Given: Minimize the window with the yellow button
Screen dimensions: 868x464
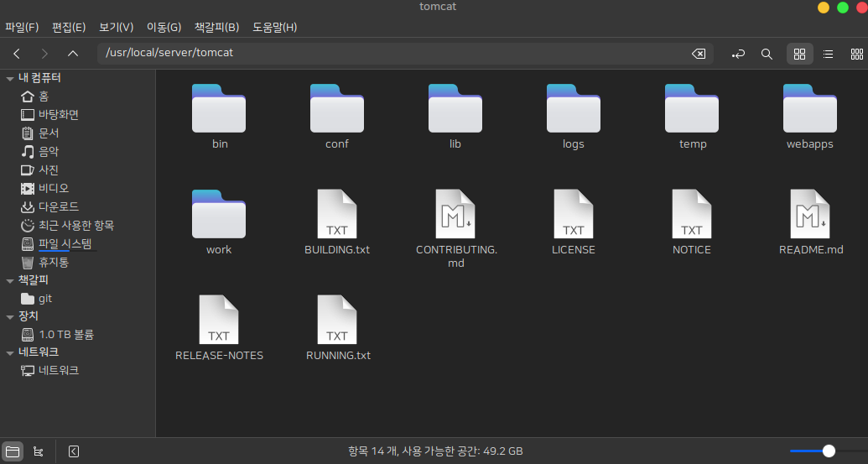Looking at the screenshot, I should [824, 8].
